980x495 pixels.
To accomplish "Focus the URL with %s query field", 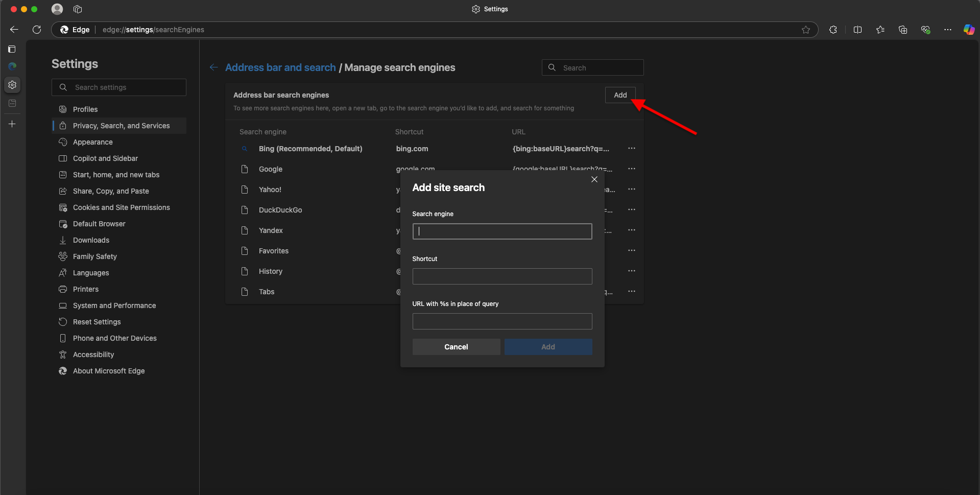I will tap(502, 321).
